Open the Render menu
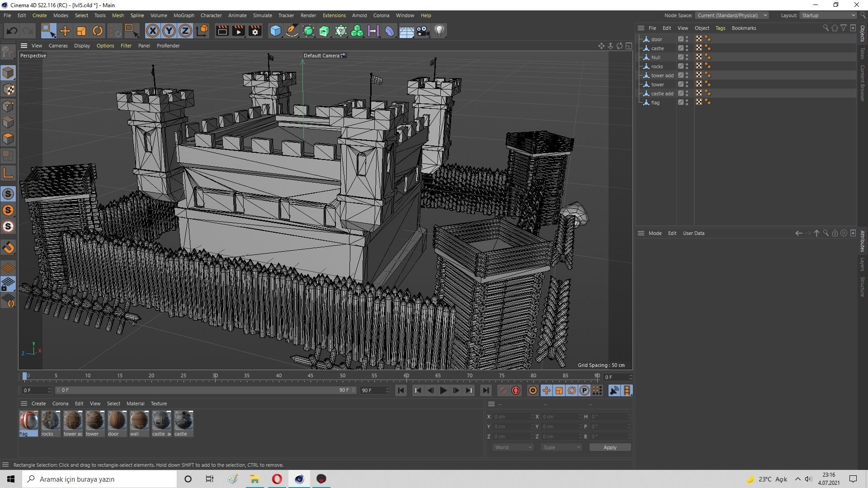The width and height of the screenshot is (868, 488). tap(308, 15)
